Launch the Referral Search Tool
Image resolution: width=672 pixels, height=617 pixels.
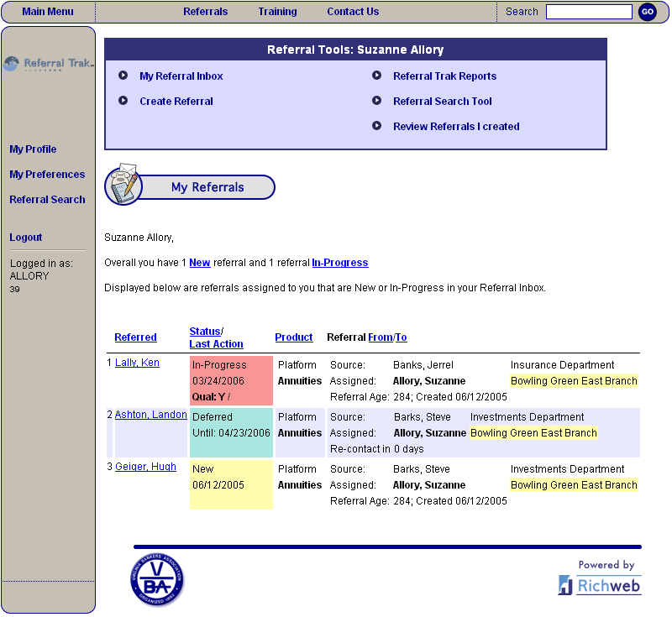coord(443,102)
